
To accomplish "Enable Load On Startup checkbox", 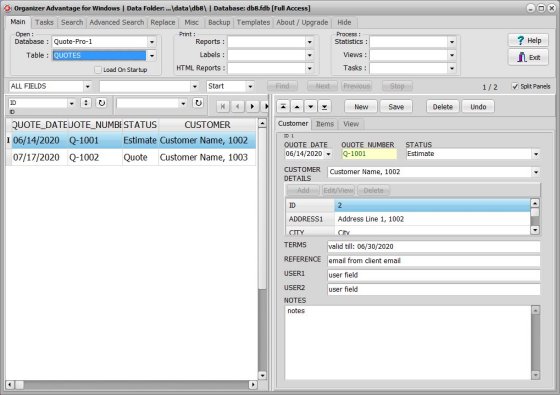I will click(x=98, y=70).
